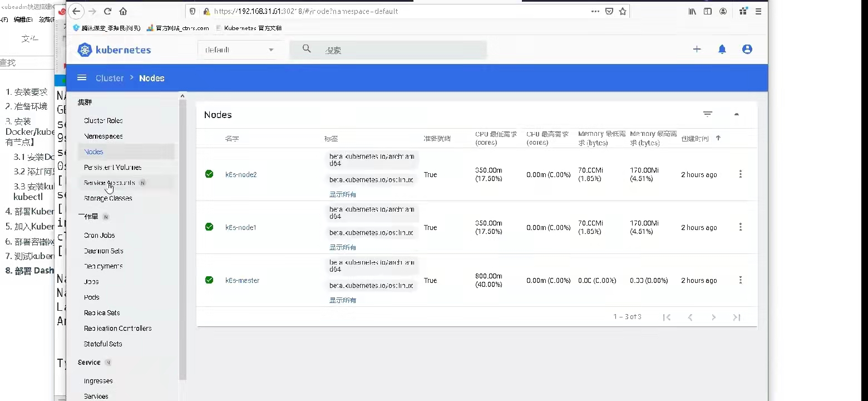868x401 pixels.
Task: Toggle the navigation hamburger menu
Action: point(82,78)
